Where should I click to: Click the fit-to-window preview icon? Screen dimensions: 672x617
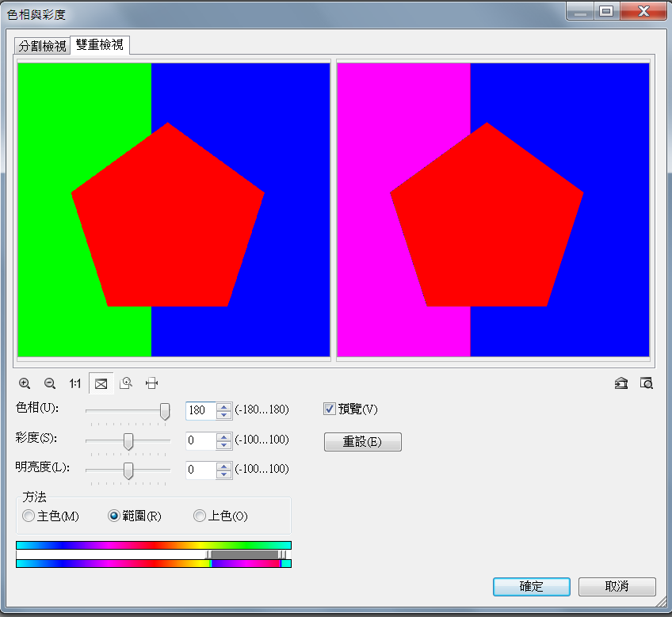(x=101, y=383)
